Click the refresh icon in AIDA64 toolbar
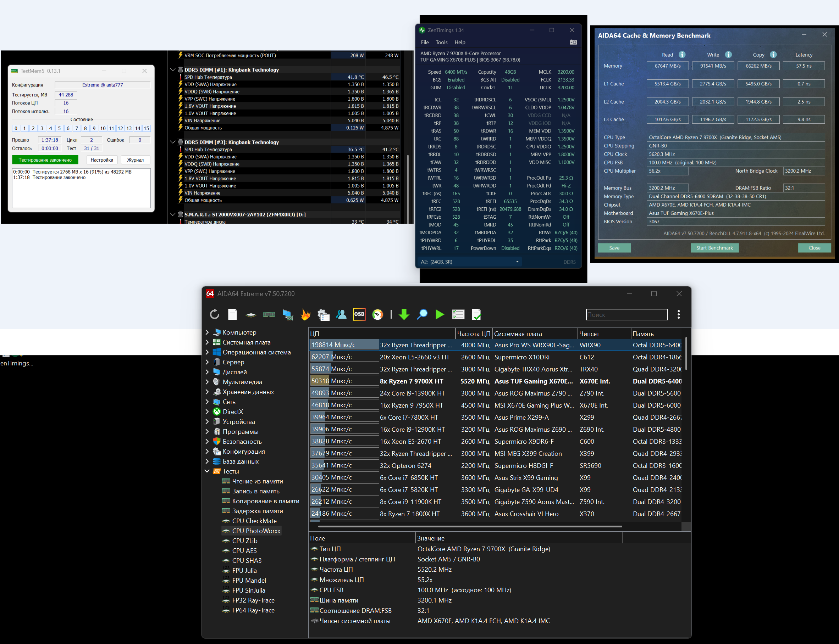This screenshot has height=644, width=839. (214, 314)
